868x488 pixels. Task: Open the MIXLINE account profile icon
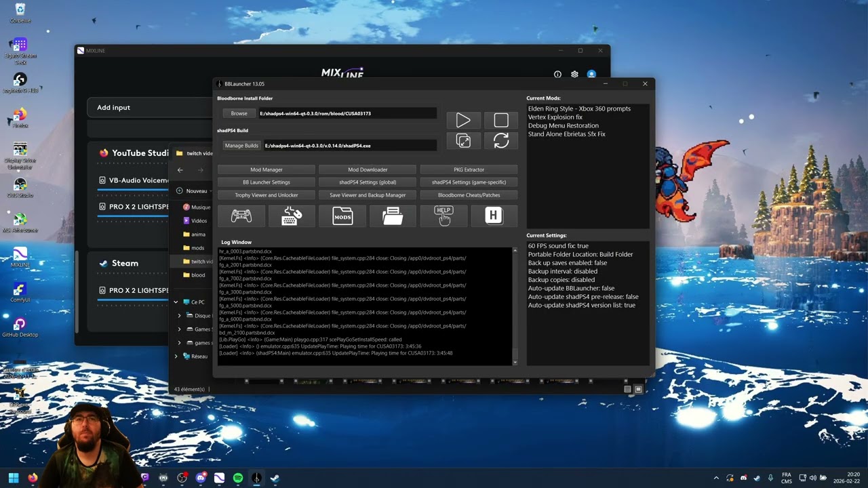click(591, 75)
